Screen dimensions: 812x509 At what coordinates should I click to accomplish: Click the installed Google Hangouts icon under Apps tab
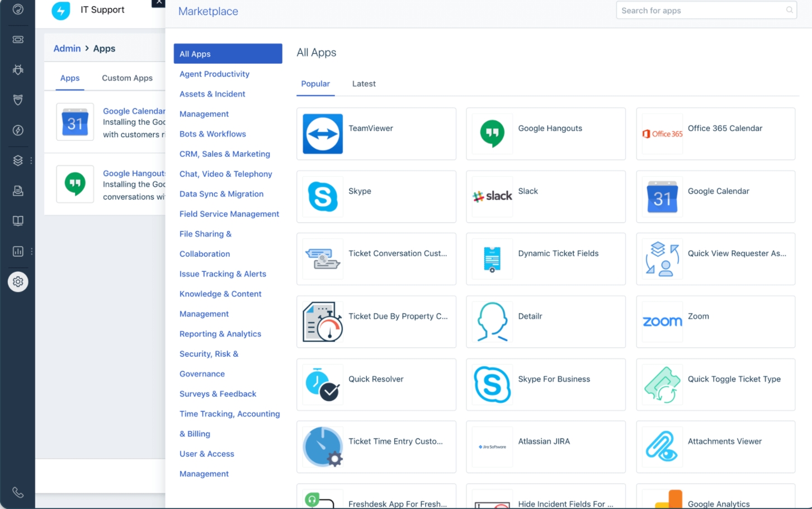point(75,184)
